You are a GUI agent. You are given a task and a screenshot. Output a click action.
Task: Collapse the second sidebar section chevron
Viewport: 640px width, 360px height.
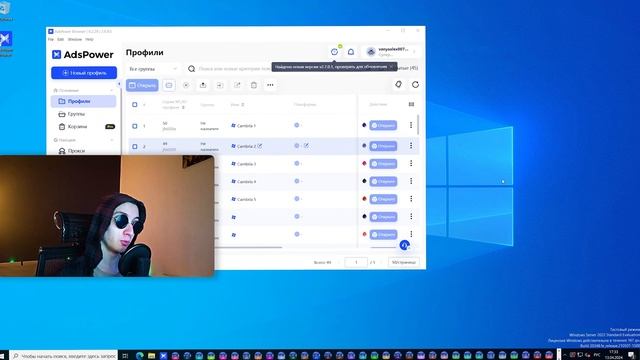tap(112, 140)
